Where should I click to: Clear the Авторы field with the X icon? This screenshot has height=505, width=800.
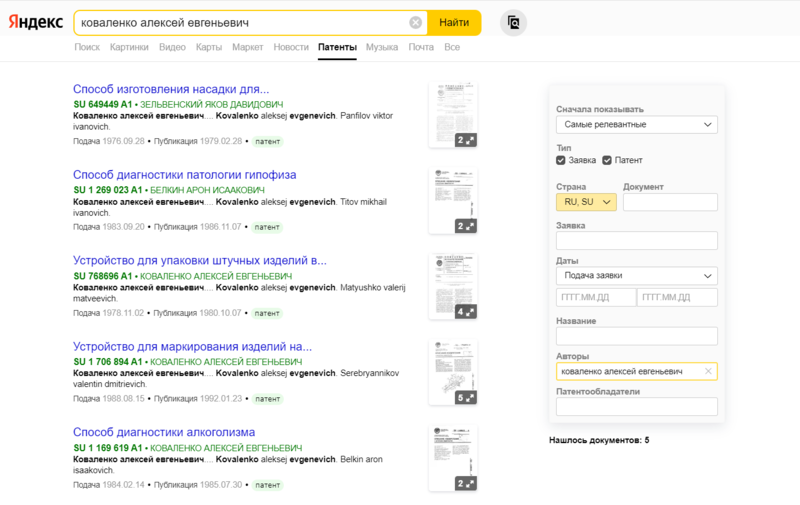click(x=708, y=371)
